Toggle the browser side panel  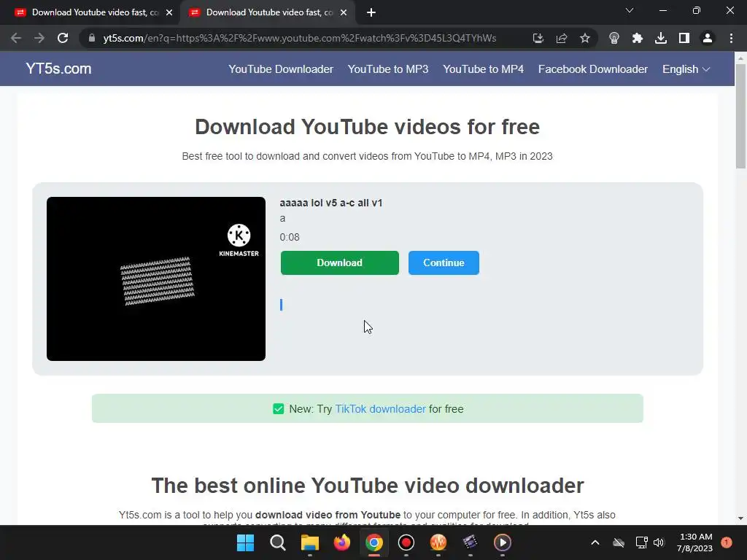[x=684, y=38]
